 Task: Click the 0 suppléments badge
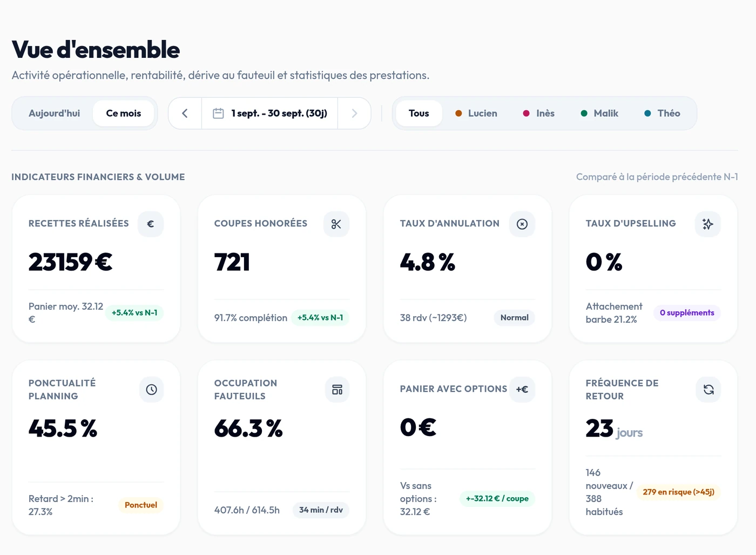point(687,313)
